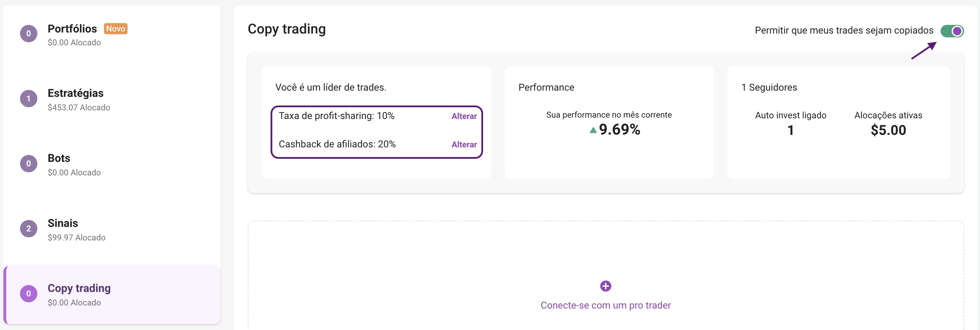Click the green performance up-triangle icon
Screen dimensions: 980x330
click(593, 130)
